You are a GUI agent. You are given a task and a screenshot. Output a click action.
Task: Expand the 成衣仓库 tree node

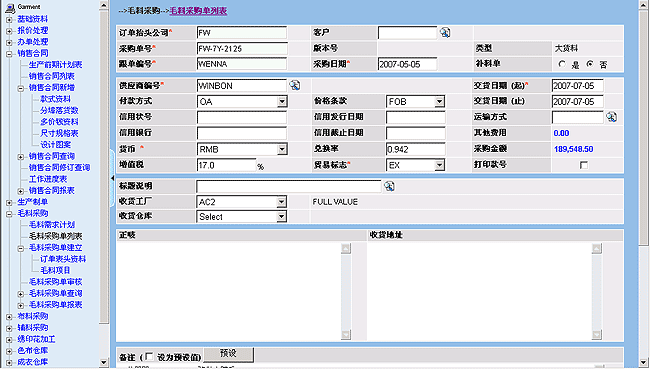click(9, 362)
